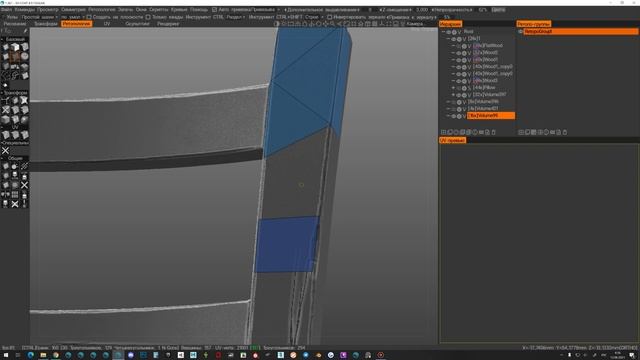Click the highlighted white cube tool in Базовый

15,47
